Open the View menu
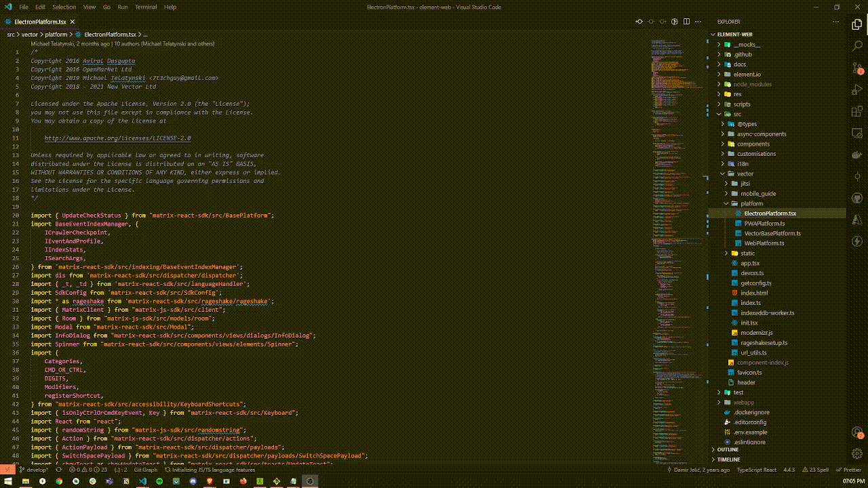This screenshot has width=868, height=488. click(x=90, y=7)
